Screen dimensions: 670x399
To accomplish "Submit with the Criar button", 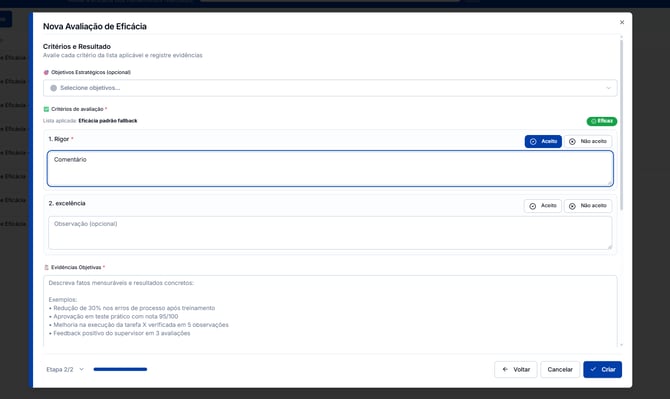I will [x=602, y=370].
